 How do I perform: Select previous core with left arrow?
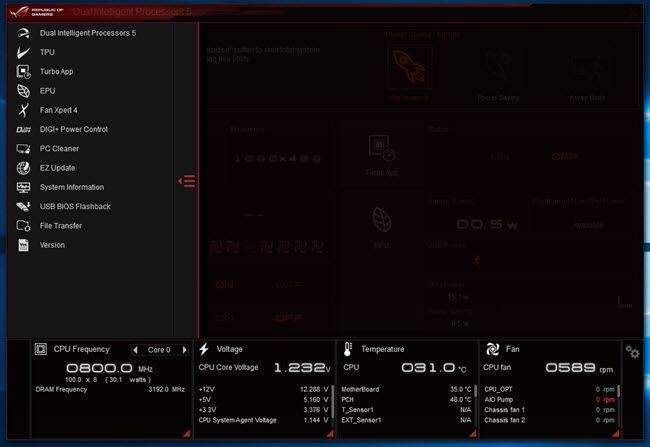point(136,350)
